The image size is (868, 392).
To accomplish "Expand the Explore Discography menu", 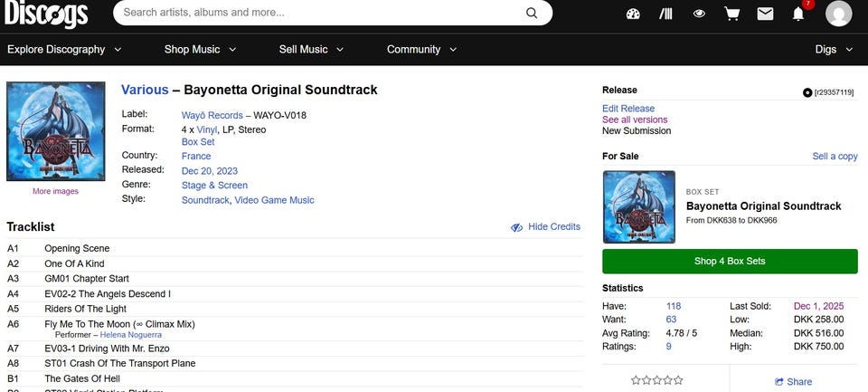I will point(64,50).
